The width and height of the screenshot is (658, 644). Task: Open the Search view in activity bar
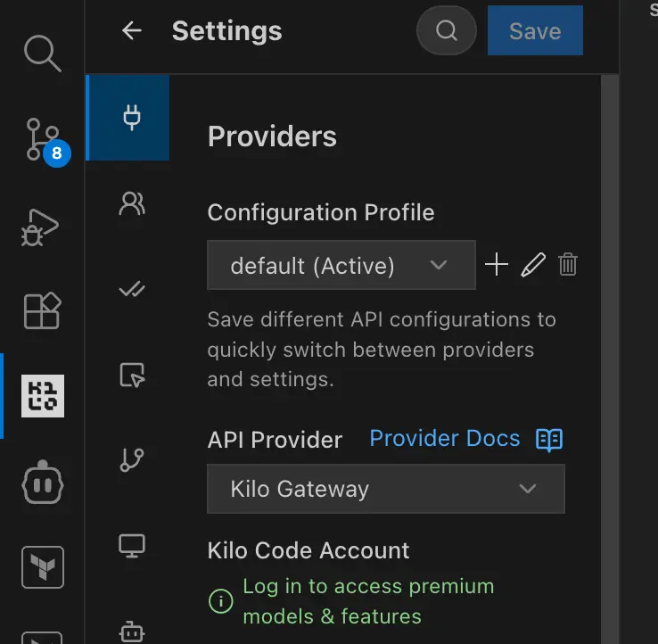pos(43,54)
